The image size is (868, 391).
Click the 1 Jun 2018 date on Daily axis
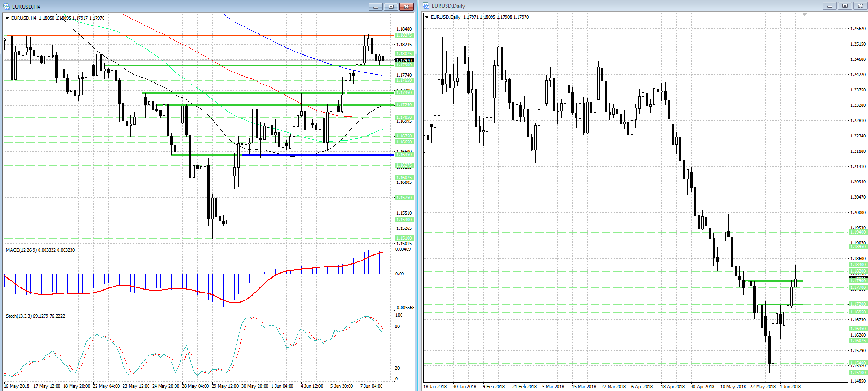tap(790, 387)
